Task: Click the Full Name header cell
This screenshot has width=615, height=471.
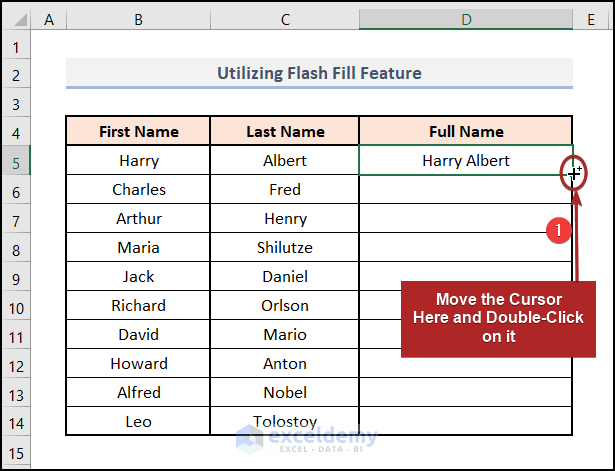Action: click(x=465, y=132)
